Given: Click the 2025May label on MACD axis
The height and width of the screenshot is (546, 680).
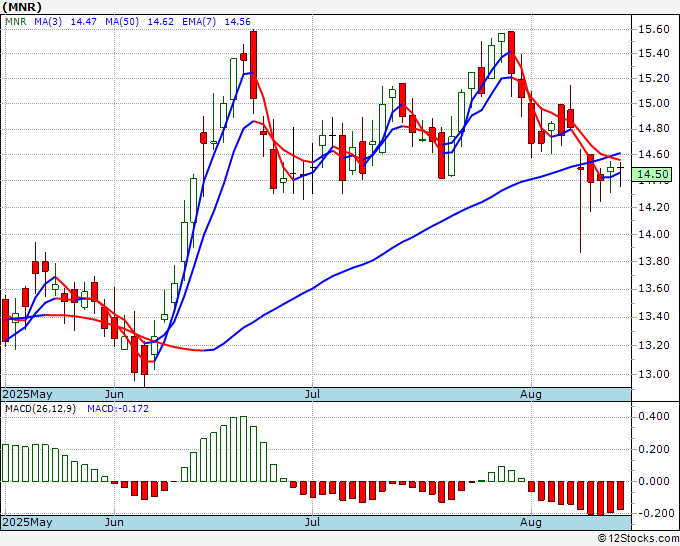Looking at the screenshot, I should pyautogui.click(x=27, y=522).
